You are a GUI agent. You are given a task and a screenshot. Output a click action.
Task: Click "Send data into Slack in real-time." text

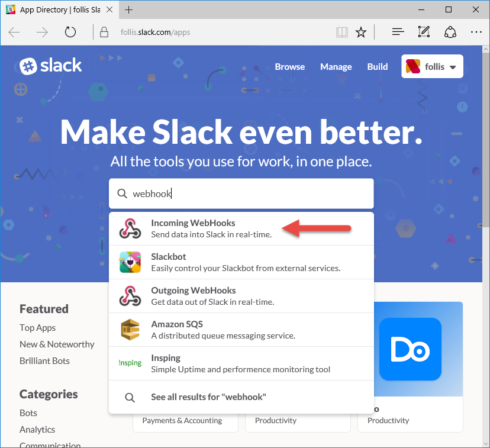pos(211,234)
